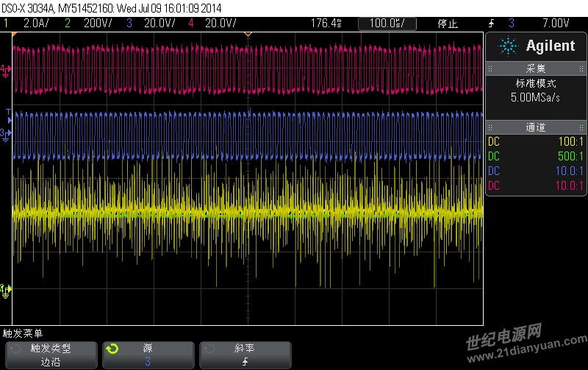Click the channel 3 number label before 20.0V/
The width and height of the screenshot is (588, 370).
point(129,24)
